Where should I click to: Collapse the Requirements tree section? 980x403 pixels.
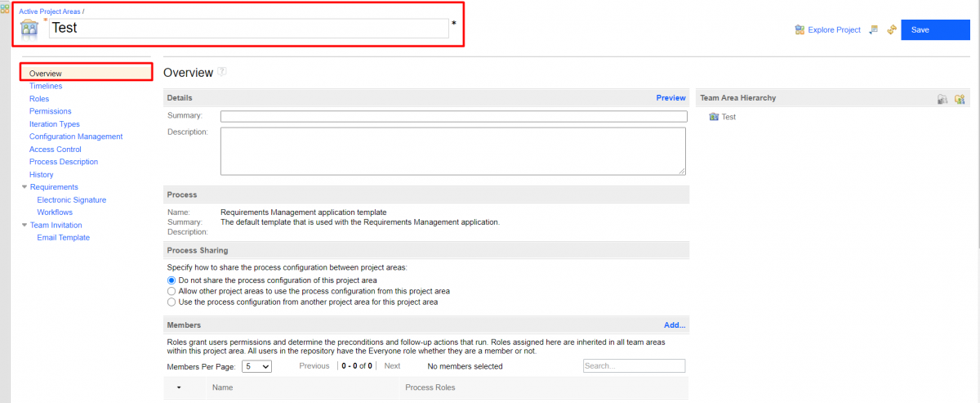[x=24, y=187]
